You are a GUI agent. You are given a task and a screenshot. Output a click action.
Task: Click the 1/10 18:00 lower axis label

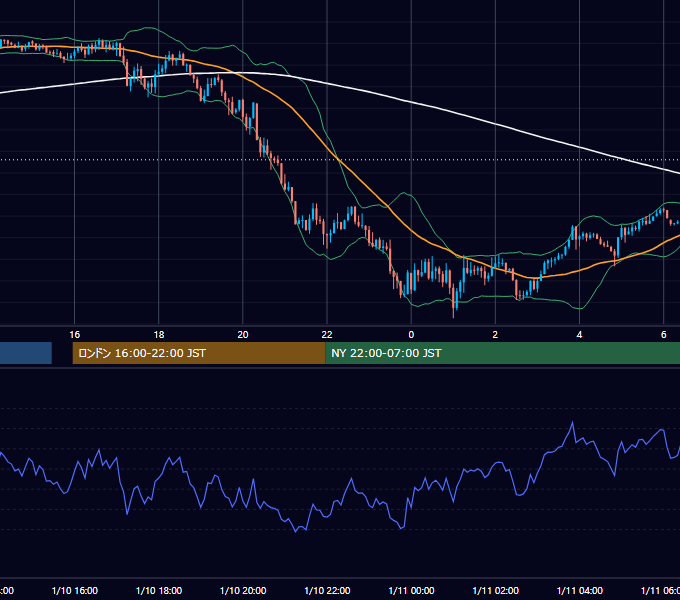(159, 591)
